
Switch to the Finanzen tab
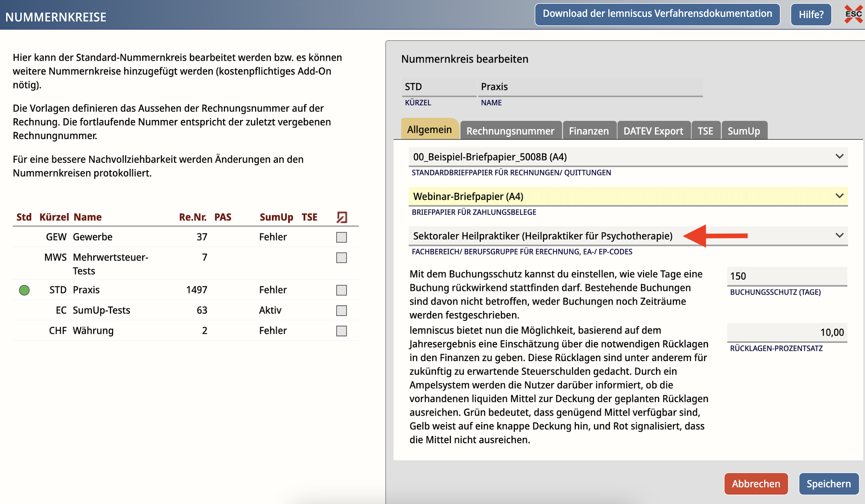tap(589, 130)
